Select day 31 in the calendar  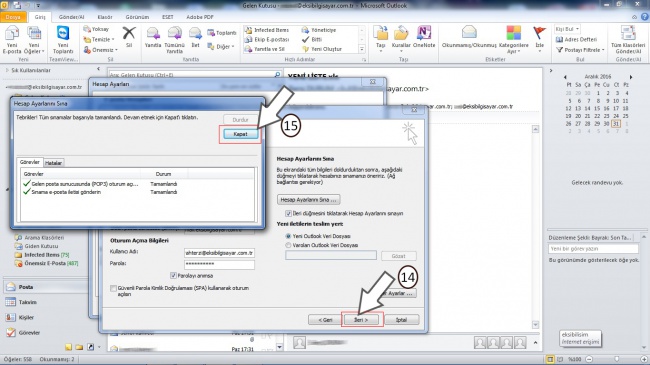click(616, 124)
